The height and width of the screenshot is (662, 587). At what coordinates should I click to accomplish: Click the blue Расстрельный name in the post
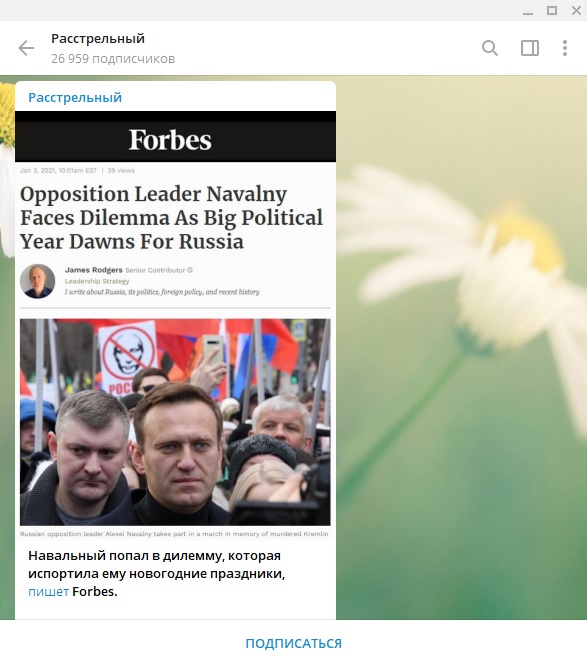coord(75,98)
